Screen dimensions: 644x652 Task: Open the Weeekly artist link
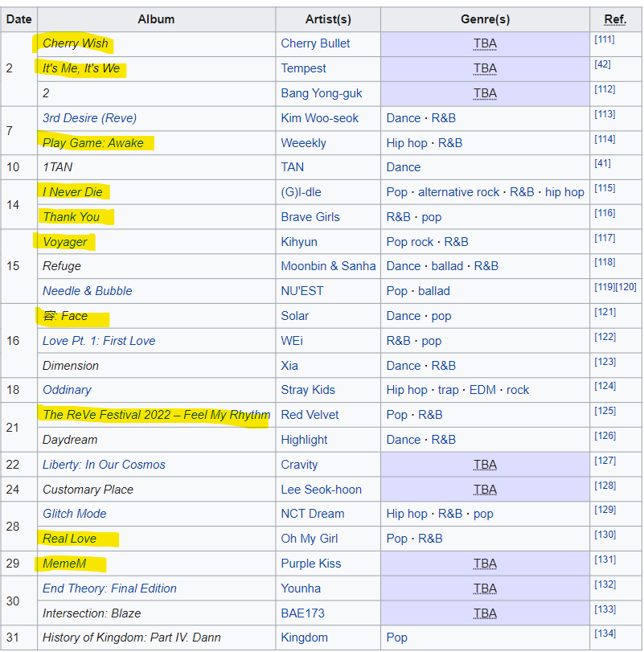(303, 143)
